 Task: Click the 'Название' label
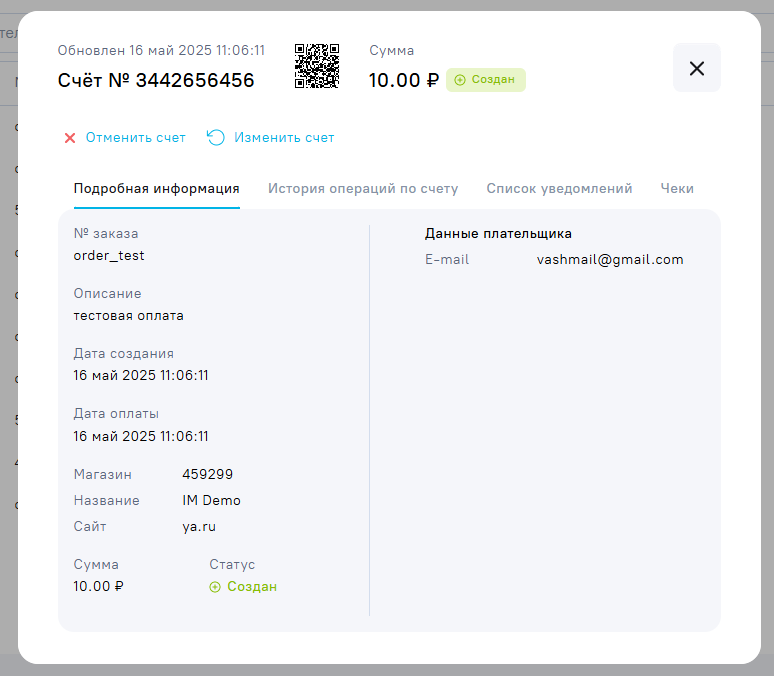[107, 501]
